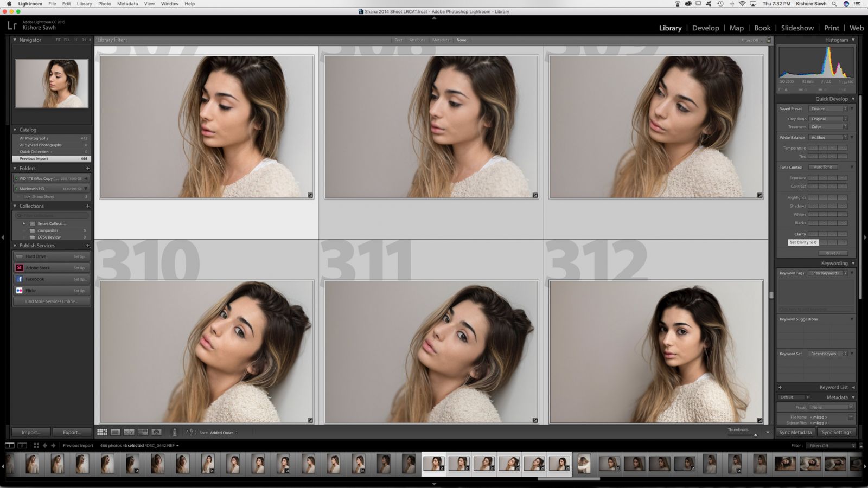Set Navigator zoom to 1:1
The image size is (868, 488).
[x=75, y=40]
